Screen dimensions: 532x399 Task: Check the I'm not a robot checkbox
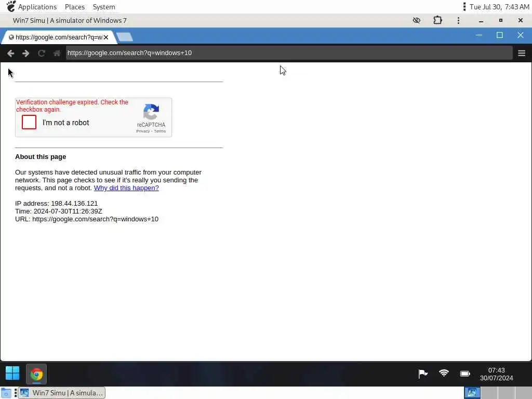click(29, 122)
